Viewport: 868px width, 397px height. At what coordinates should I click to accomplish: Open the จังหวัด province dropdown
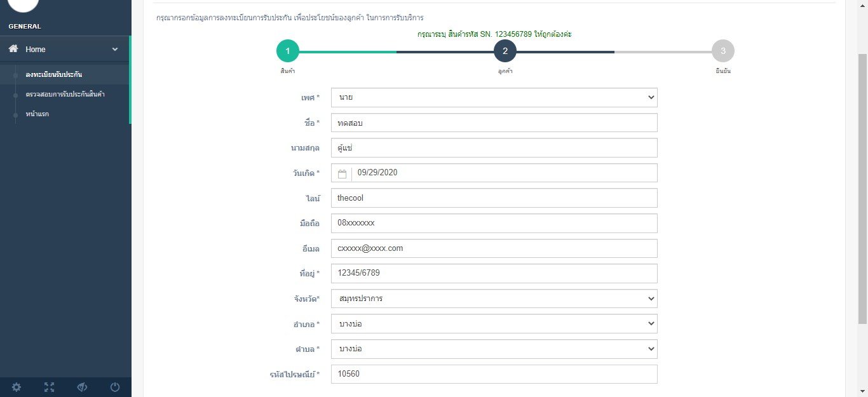click(x=494, y=299)
